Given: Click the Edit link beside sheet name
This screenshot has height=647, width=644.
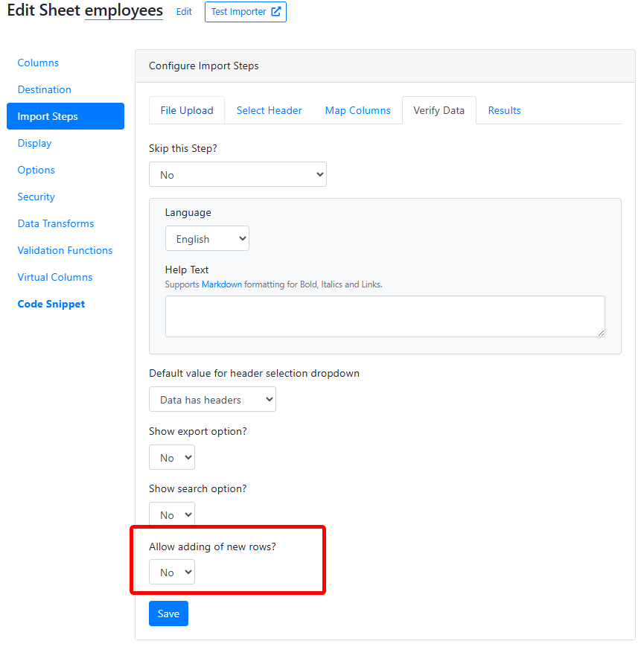Looking at the screenshot, I should coord(184,12).
